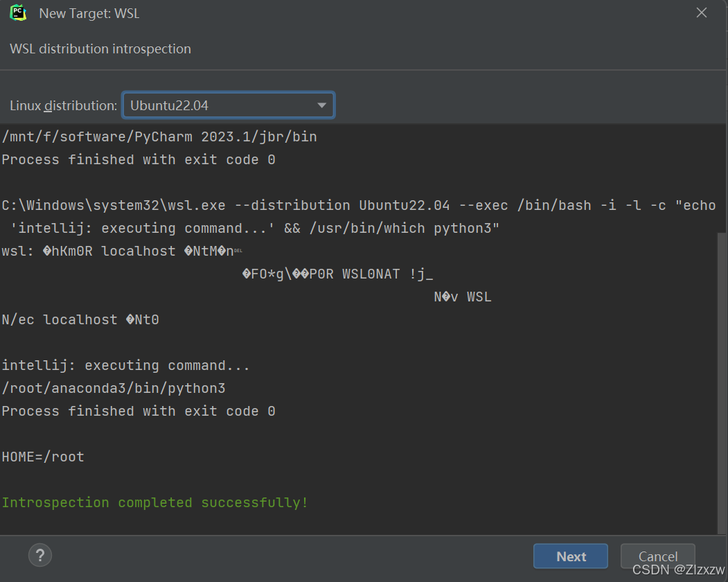Open help with the question mark icon
Viewport: 728px width, 582px height.
39,555
